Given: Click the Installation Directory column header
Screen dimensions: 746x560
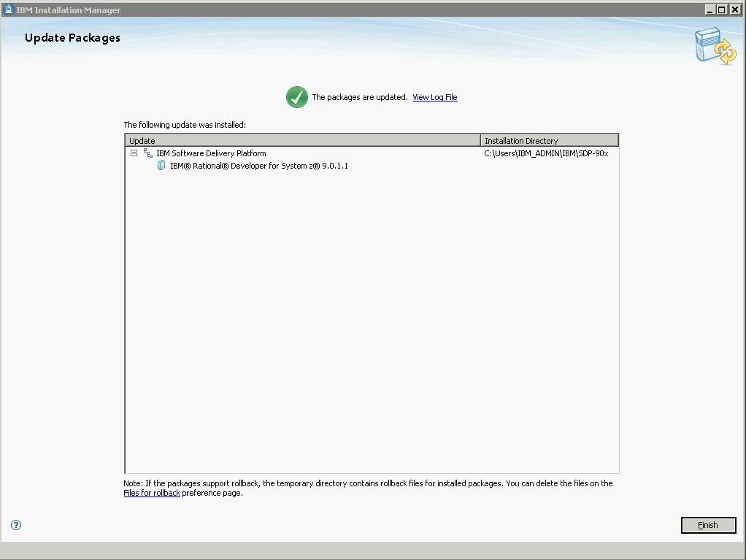Looking at the screenshot, I should click(x=550, y=140).
